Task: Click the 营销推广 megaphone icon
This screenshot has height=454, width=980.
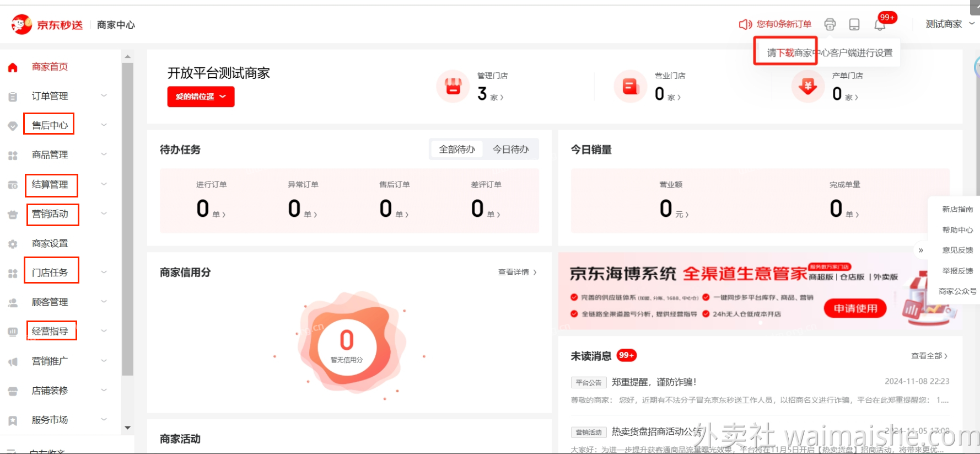Action: click(x=13, y=362)
